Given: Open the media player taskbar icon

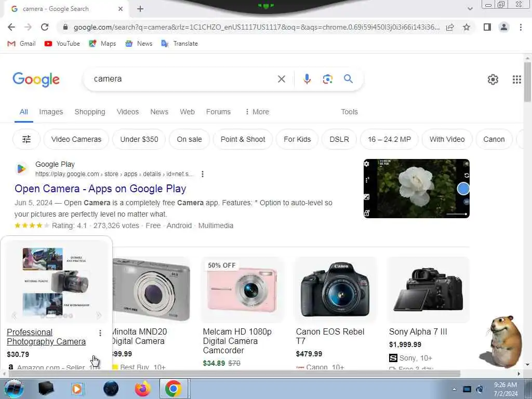Looking at the screenshot, I should click(x=77, y=389).
